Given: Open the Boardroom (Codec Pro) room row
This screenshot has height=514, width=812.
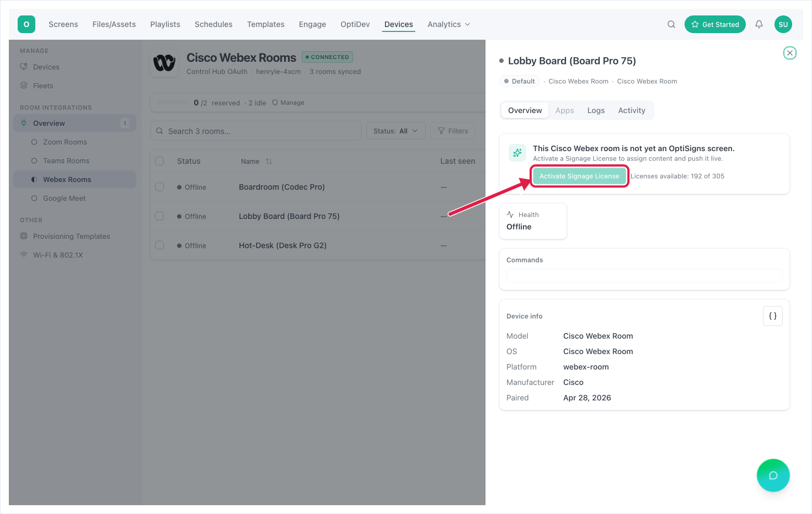Looking at the screenshot, I should tap(318, 187).
